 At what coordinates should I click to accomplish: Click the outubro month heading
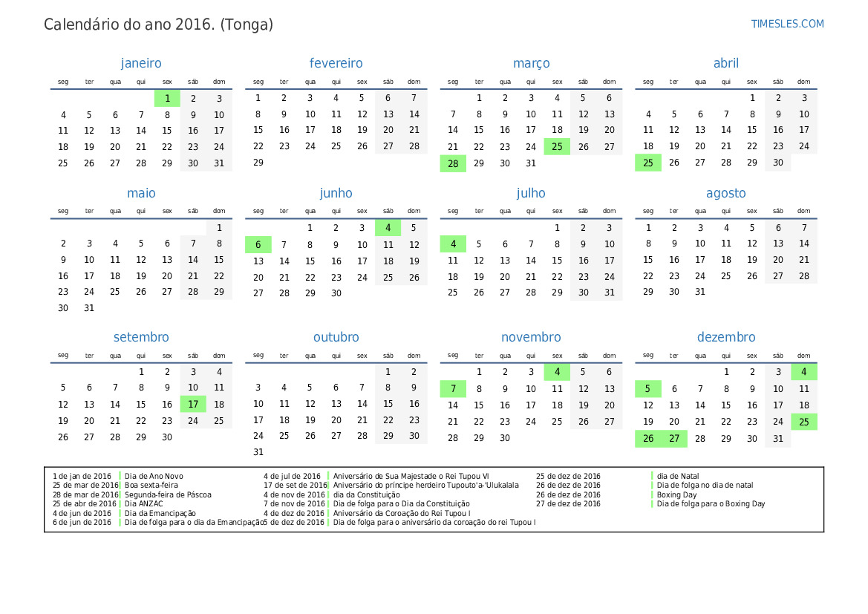[336, 337]
